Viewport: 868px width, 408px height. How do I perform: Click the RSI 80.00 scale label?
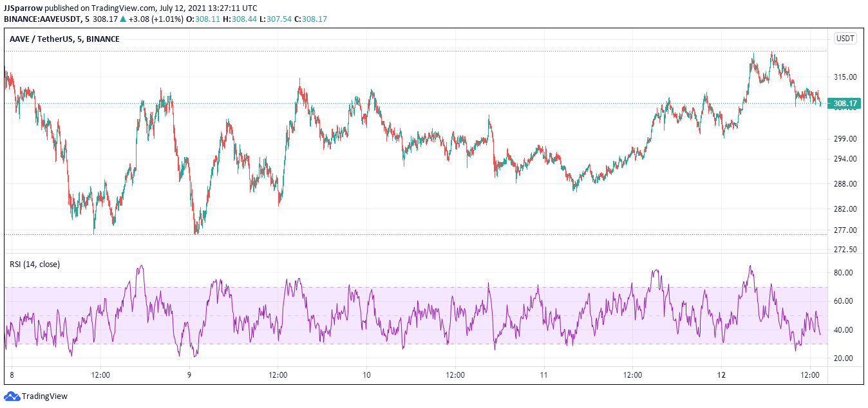click(844, 272)
